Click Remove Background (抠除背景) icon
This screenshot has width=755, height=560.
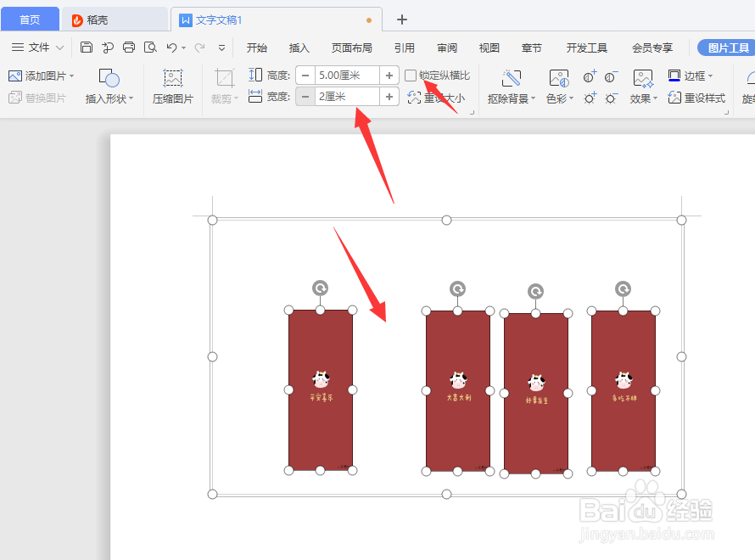click(512, 77)
